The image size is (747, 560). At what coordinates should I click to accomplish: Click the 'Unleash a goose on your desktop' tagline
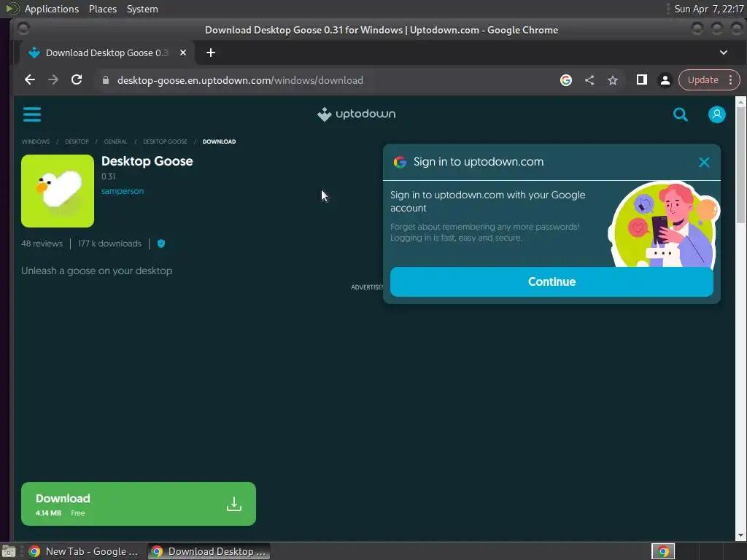[97, 271]
